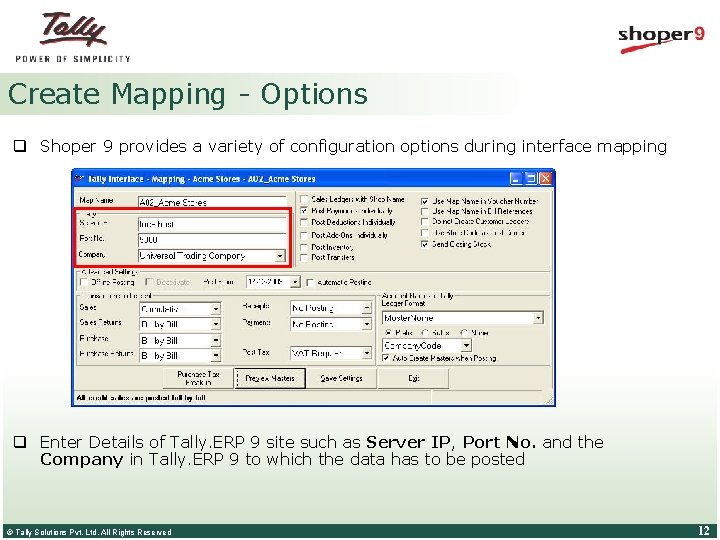
Task: Enable Offline Posting checkbox
Action: point(84,282)
